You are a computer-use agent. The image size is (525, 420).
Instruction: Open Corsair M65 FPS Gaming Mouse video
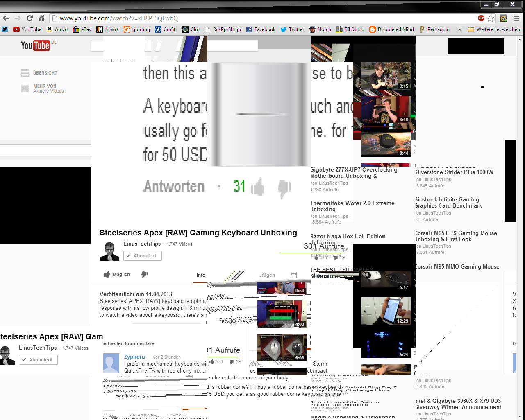(456, 236)
